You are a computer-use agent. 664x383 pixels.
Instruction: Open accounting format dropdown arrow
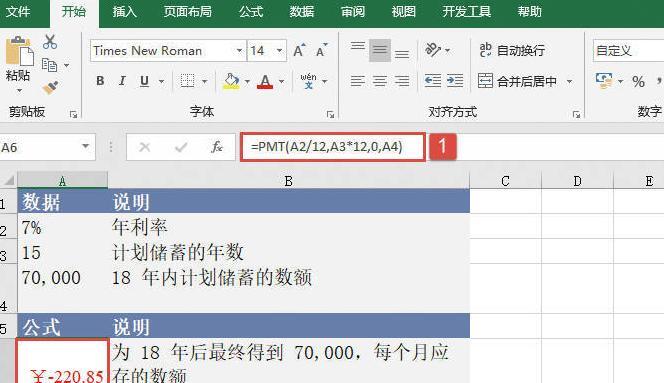pos(620,81)
